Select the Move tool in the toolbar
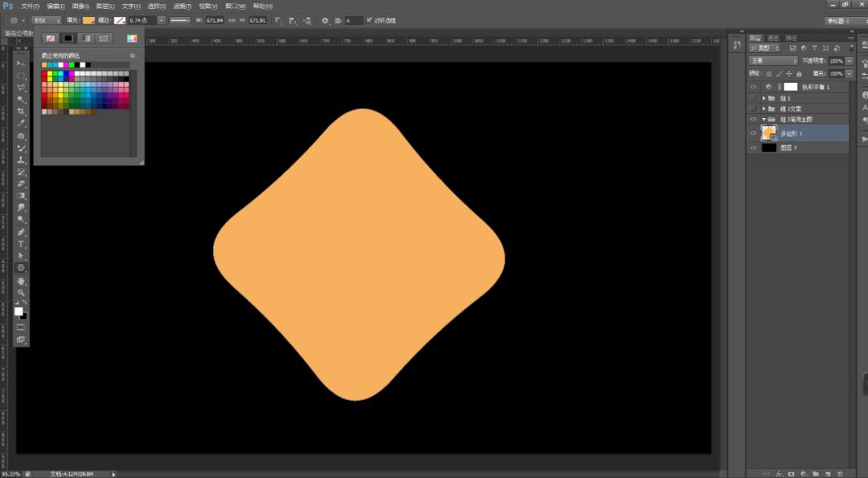Image resolution: width=868 pixels, height=478 pixels. pos(22,63)
